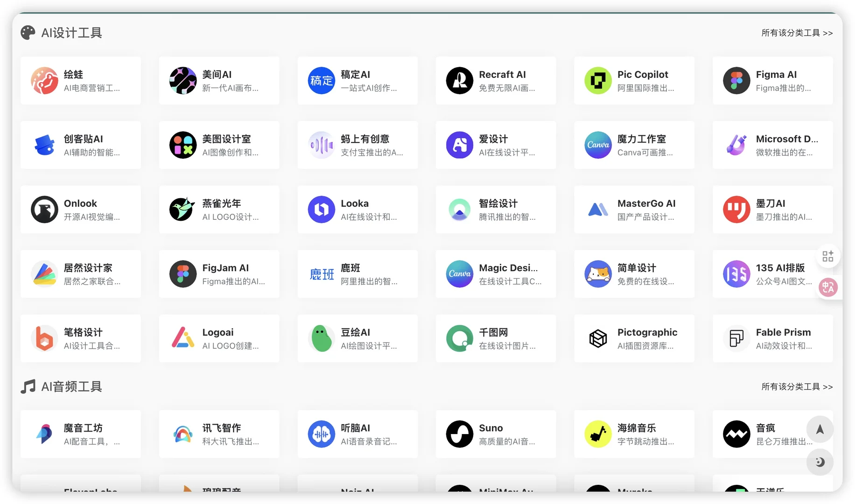Click the 智绘设计 icon
The width and height of the screenshot is (855, 504).
460,210
